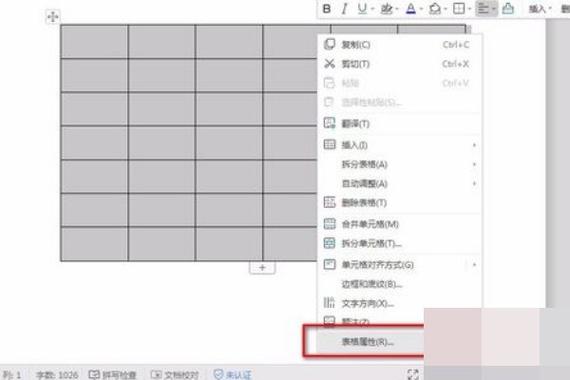Screen dimensions: 570x380
Task: Click 拼写检查 in the status bar
Action: pyautogui.click(x=113, y=375)
